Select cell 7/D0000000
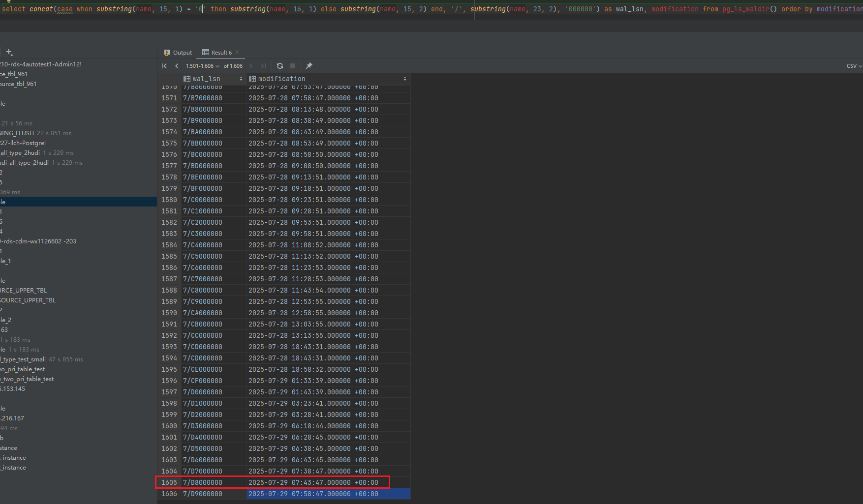863x504 pixels. (214, 392)
